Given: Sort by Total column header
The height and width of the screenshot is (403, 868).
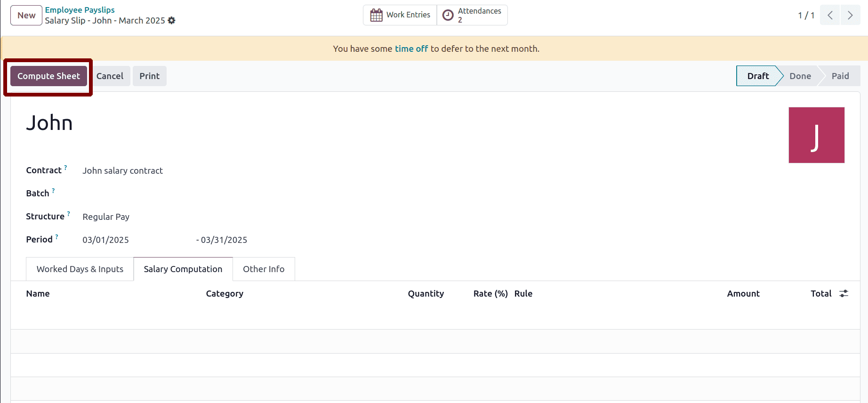Looking at the screenshot, I should click(821, 293).
